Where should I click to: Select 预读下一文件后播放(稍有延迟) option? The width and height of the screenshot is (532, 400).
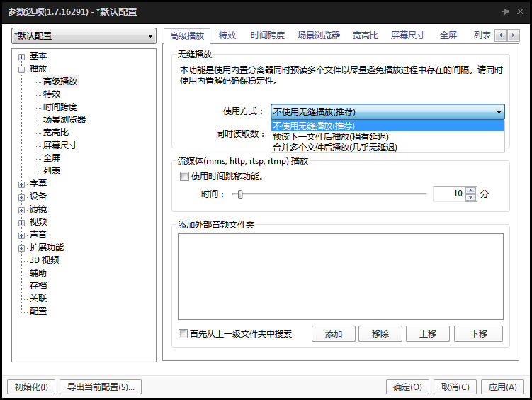pos(330,137)
